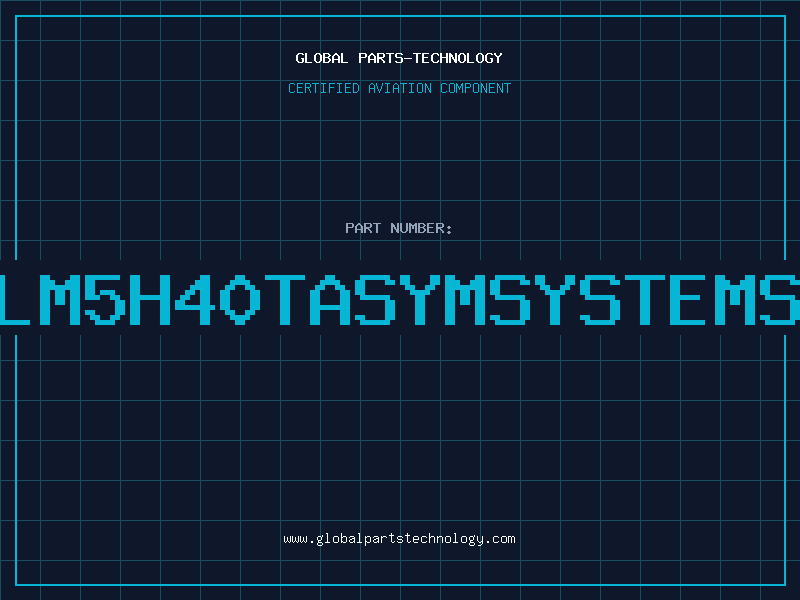Open the www.globalpartstechnology.com link
The width and height of the screenshot is (800, 600).
pos(399,539)
